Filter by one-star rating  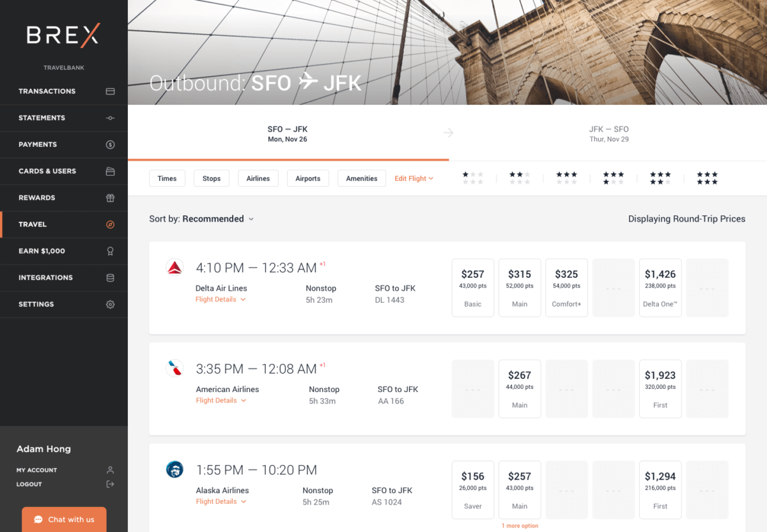473,178
